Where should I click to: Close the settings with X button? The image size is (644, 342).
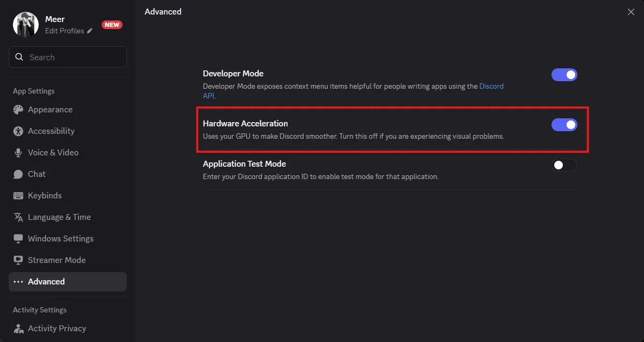[x=631, y=12]
